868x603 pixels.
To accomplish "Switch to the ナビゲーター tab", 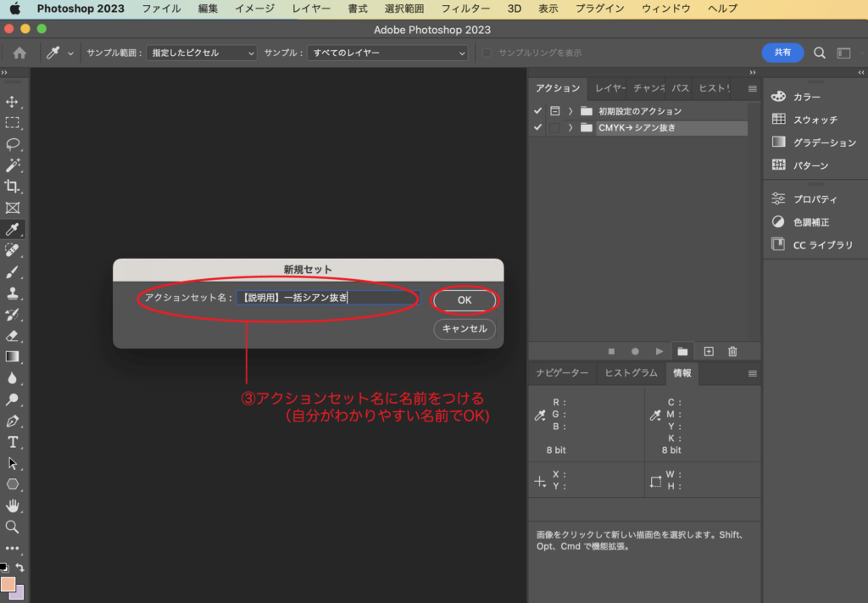I will coord(562,372).
